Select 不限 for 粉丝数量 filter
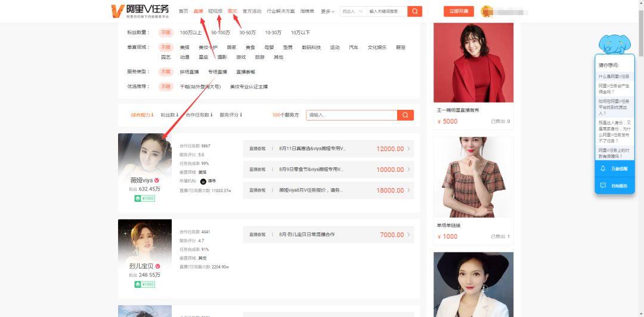The width and height of the screenshot is (644, 317). (166, 32)
